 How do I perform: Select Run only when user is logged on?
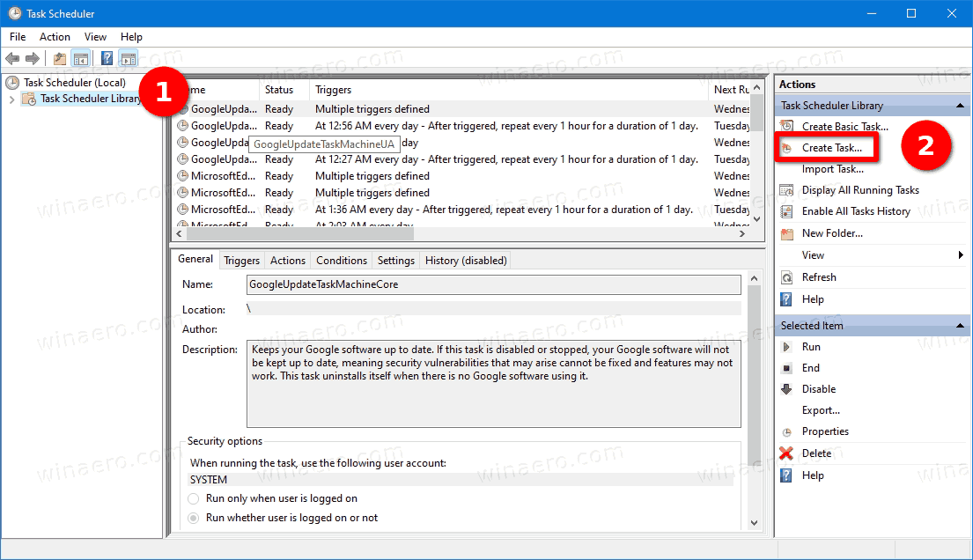point(192,497)
